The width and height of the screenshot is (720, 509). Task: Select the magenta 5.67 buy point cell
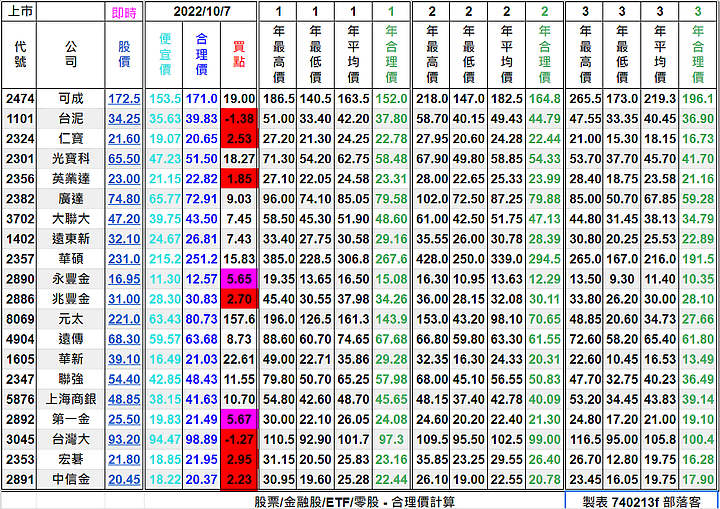[239, 419]
